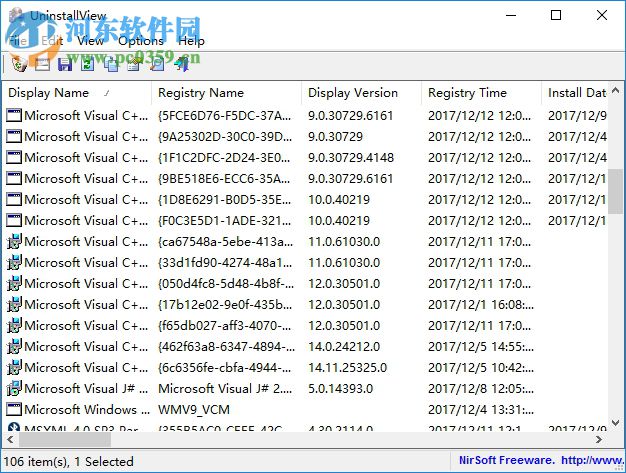The image size is (626, 473).
Task: Click the vertical scrollbar thumb
Action: (616, 192)
